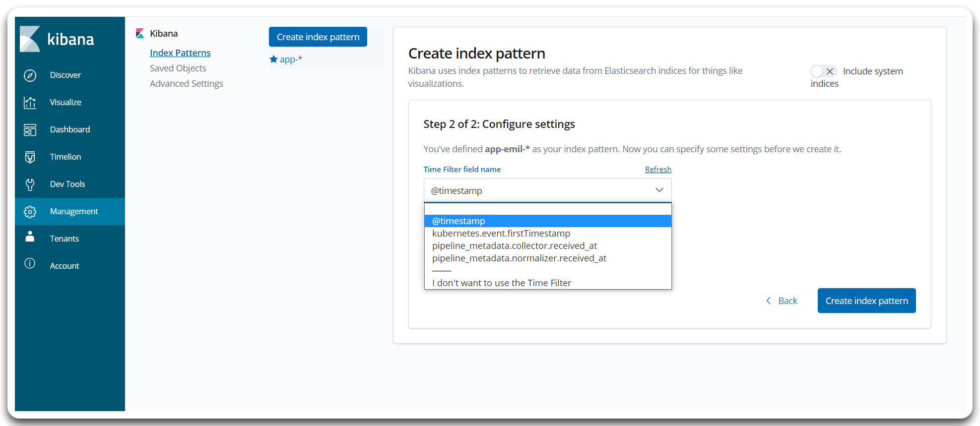Click the Visualize chart icon
Screen dimensions: 980x426
30,103
